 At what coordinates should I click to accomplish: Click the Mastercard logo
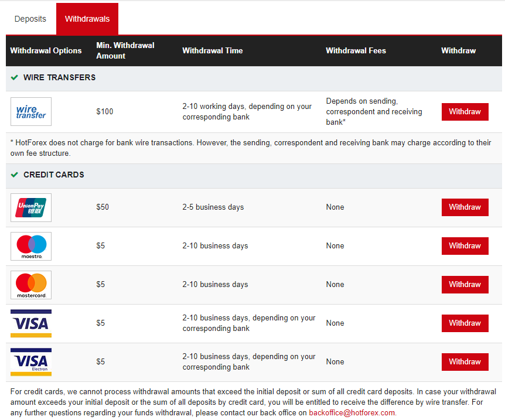31,285
